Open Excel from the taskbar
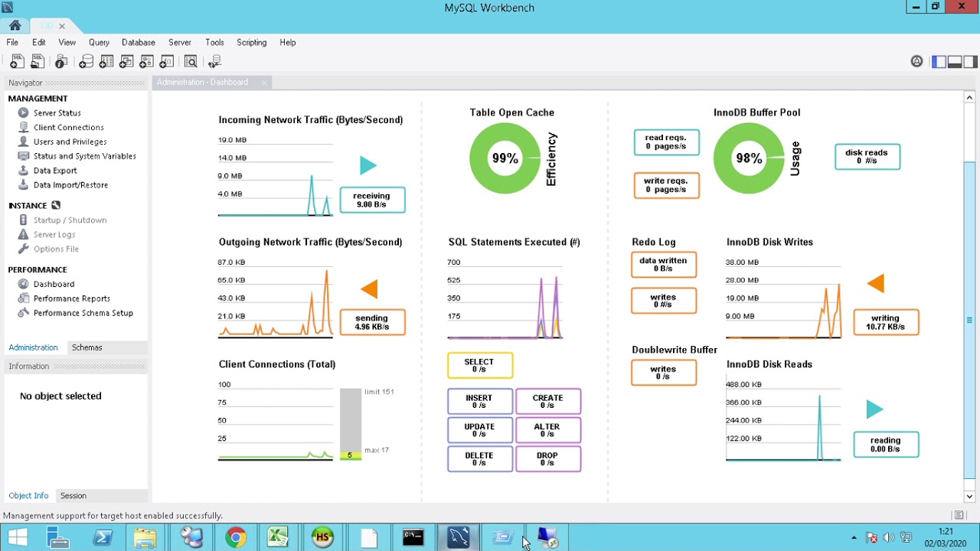The height and width of the screenshot is (551, 980). pyautogui.click(x=278, y=537)
